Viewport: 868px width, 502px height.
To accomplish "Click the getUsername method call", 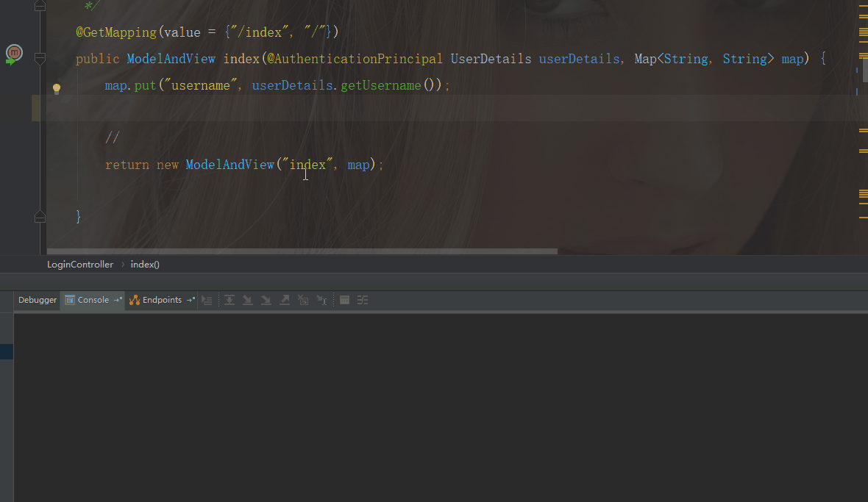I will pyautogui.click(x=381, y=85).
